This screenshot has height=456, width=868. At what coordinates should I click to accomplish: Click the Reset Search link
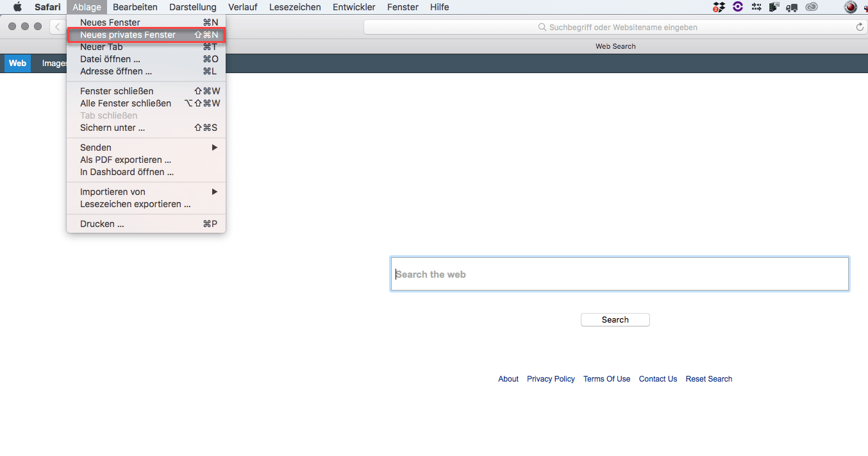pyautogui.click(x=709, y=379)
